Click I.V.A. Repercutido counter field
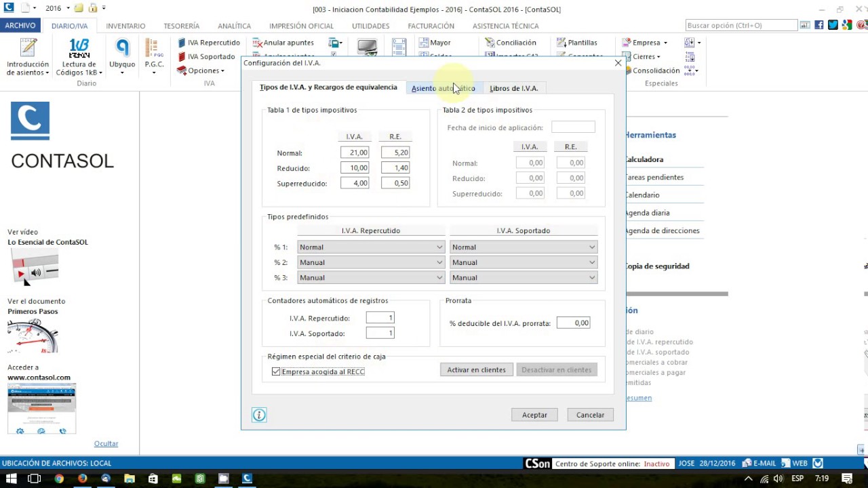Viewport: 868px width, 488px height. (380, 318)
